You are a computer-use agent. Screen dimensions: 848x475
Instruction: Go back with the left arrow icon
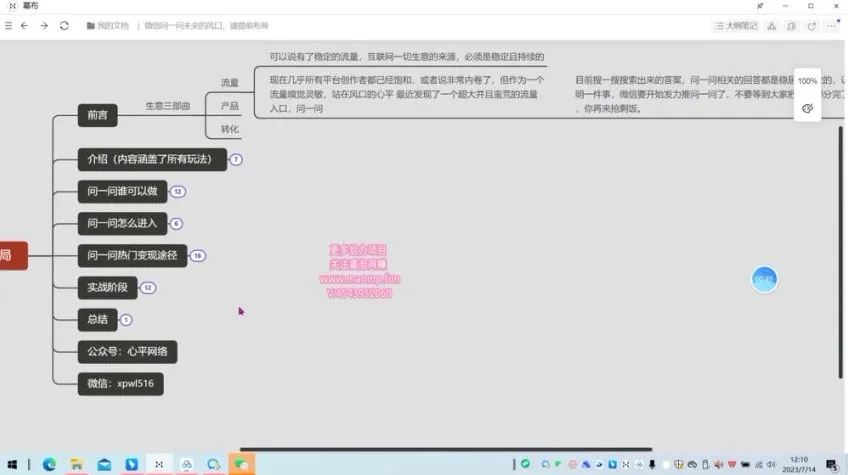click(25, 25)
